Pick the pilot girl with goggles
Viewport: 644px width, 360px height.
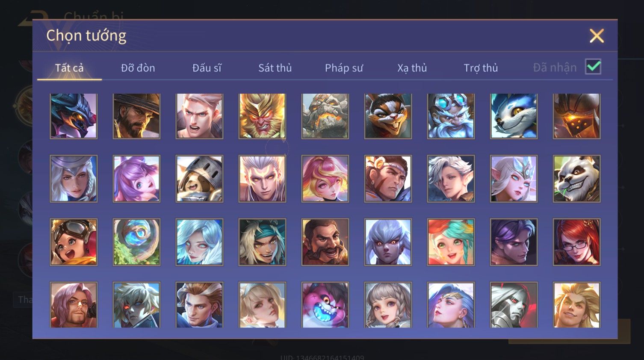point(74,242)
